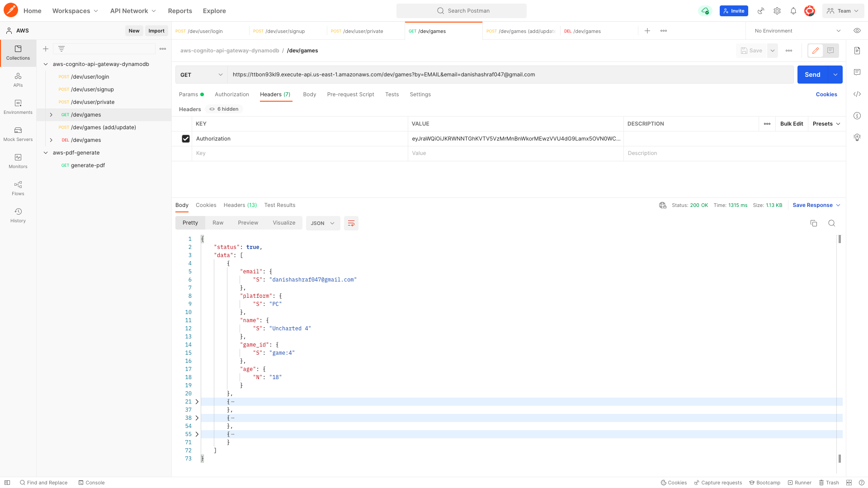Expand collapsed JSON object at line 21
868x488 pixels.
pos(197,402)
